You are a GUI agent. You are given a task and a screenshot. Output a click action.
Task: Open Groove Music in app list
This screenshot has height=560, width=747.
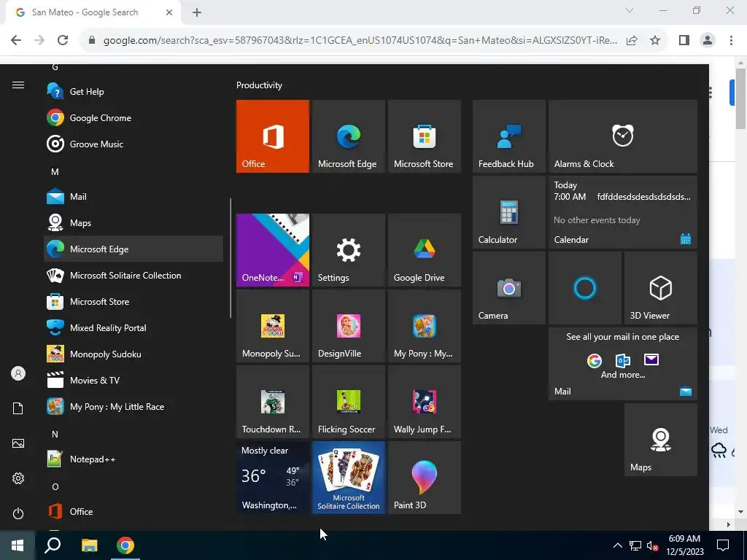click(133, 144)
